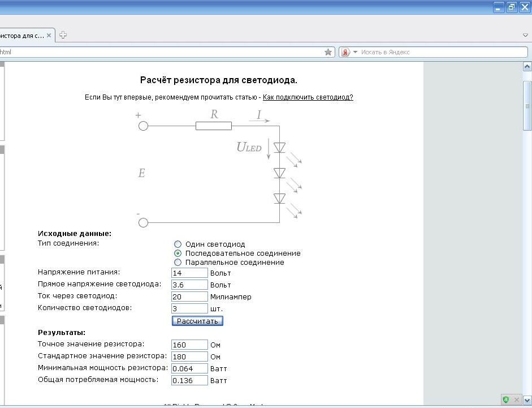
Task: Open the search engine dropdown arrow
Action: pyautogui.click(x=355, y=52)
